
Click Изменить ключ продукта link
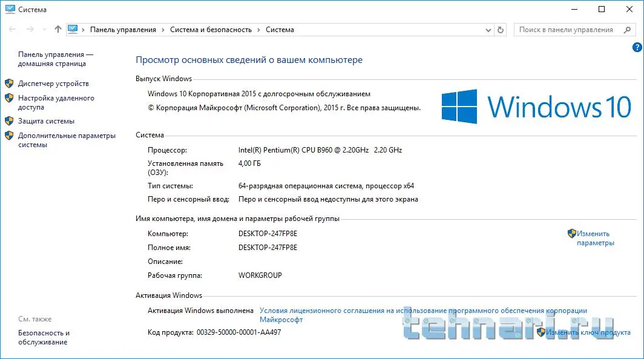point(588,332)
